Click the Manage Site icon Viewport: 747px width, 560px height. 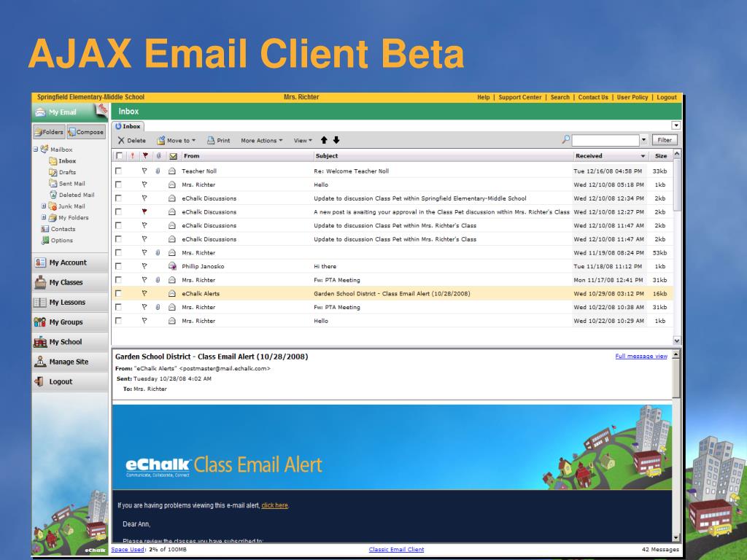[40, 362]
